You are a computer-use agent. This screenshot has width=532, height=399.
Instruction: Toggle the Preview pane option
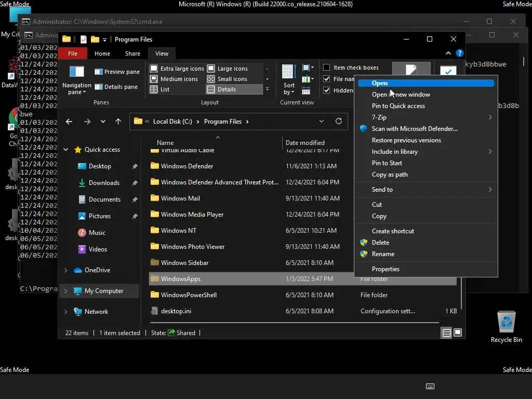click(117, 72)
